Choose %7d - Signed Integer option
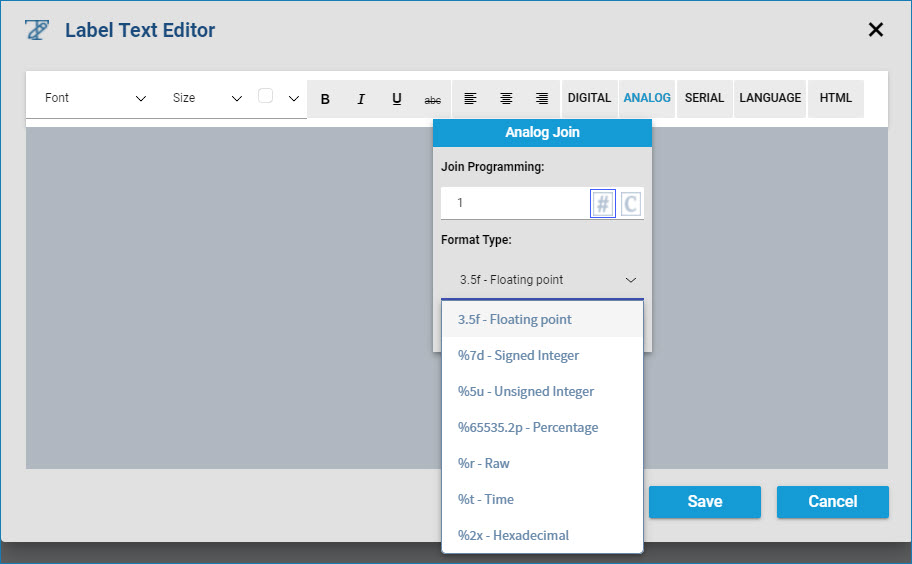The width and height of the screenshot is (912, 564). tap(542, 355)
